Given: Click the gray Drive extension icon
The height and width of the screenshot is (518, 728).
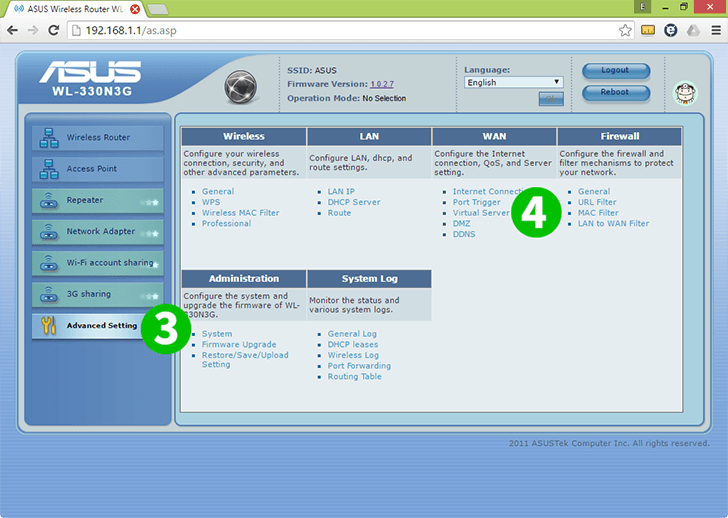Looking at the screenshot, I should (693, 31).
